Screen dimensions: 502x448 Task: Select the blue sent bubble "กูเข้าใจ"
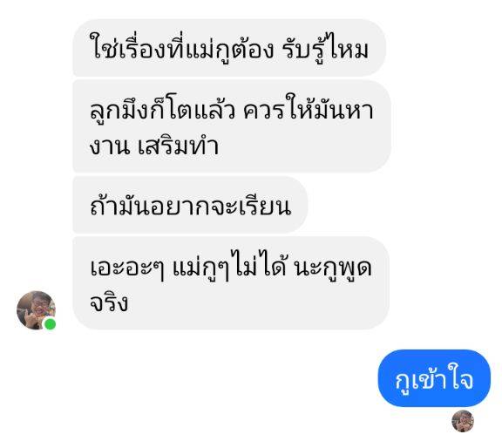pos(434,378)
